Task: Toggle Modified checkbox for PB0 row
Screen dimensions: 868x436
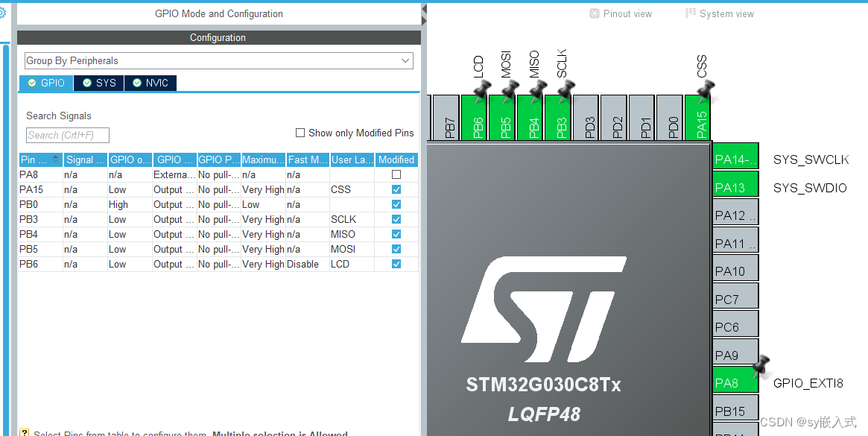Action: tap(396, 204)
